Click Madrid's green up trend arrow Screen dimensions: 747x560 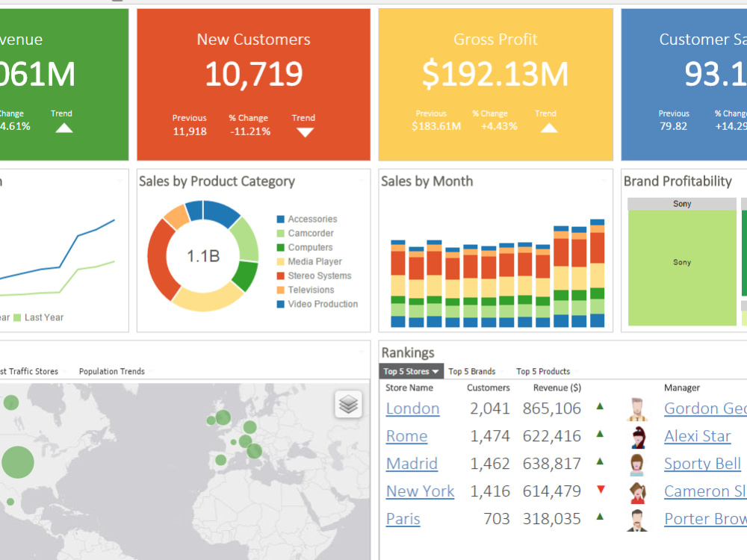click(x=601, y=461)
